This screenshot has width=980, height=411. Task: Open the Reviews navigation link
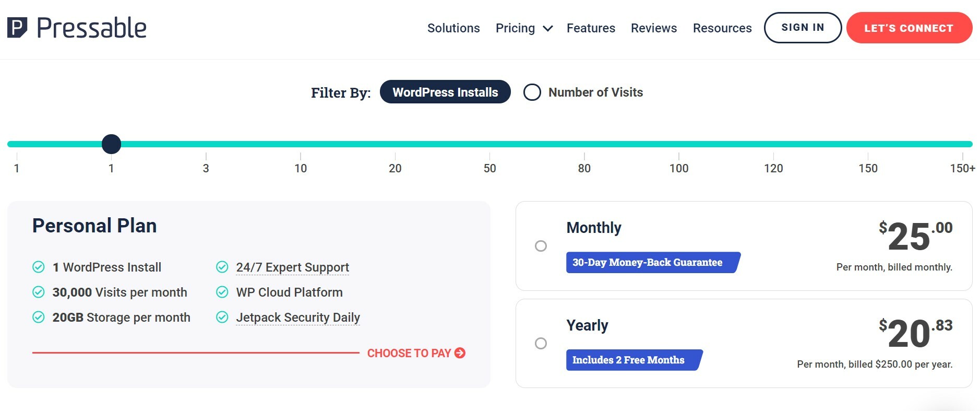pyautogui.click(x=653, y=28)
